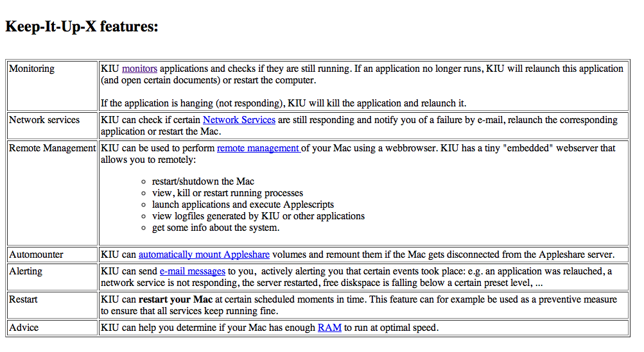The height and width of the screenshot is (352, 644).
Task: Open the "RAM" link
Action: [330, 328]
